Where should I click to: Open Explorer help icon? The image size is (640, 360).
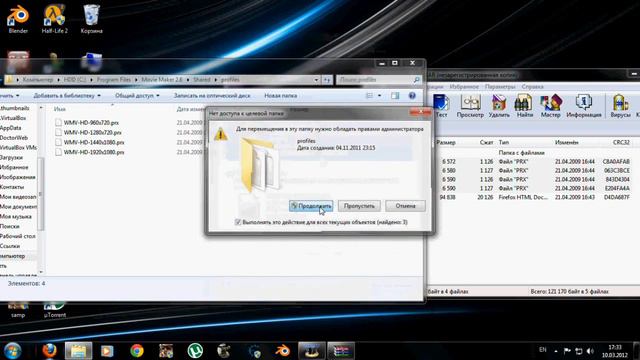tap(412, 96)
